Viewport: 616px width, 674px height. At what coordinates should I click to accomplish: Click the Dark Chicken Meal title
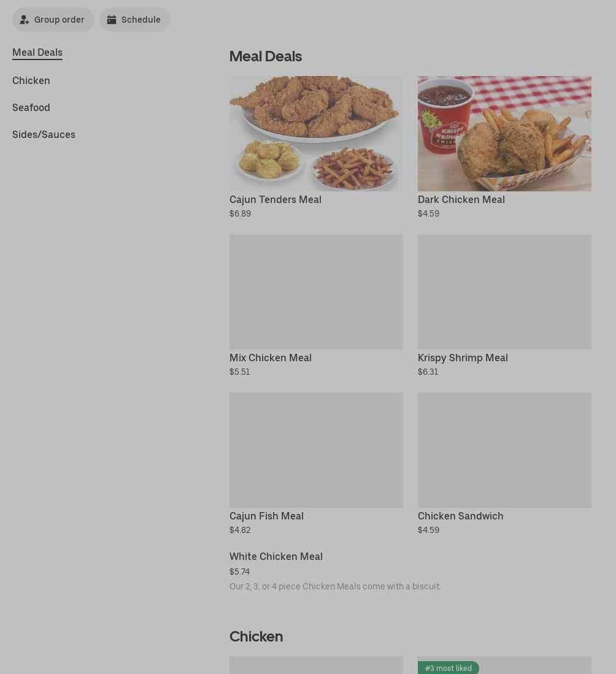point(461,199)
